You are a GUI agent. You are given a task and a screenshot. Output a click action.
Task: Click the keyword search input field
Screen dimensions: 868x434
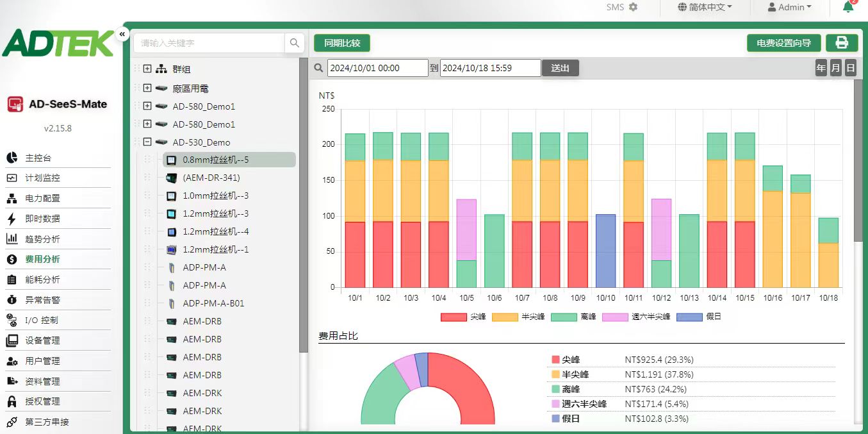coord(209,43)
